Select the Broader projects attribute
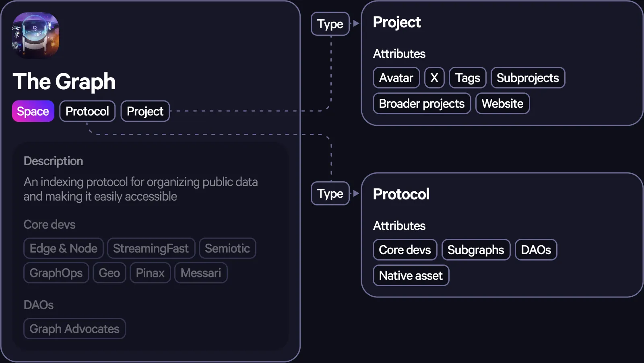Image resolution: width=644 pixels, height=363 pixels. tap(422, 103)
